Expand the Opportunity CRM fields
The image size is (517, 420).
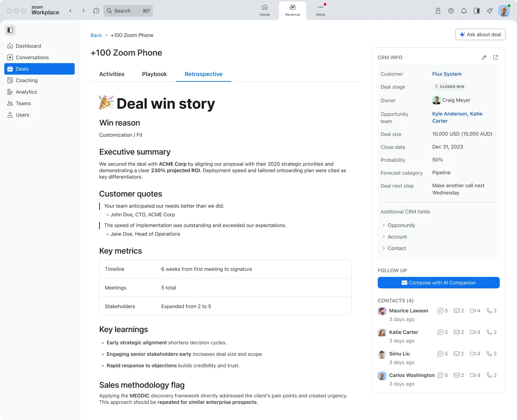coord(401,225)
